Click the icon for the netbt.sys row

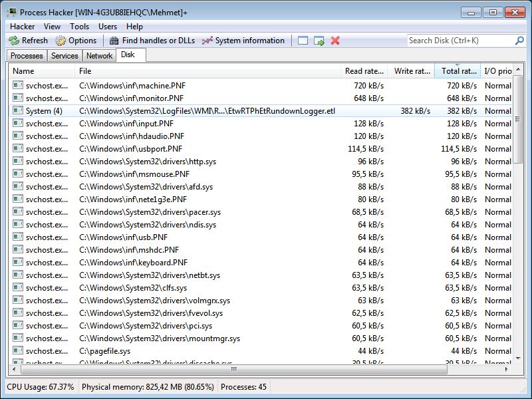(x=18, y=275)
